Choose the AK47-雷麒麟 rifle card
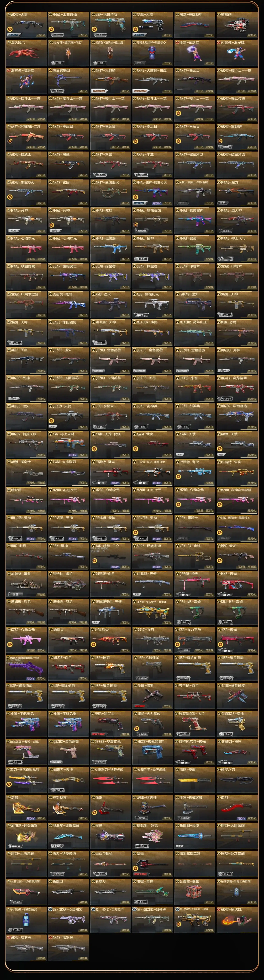 (237, 136)
